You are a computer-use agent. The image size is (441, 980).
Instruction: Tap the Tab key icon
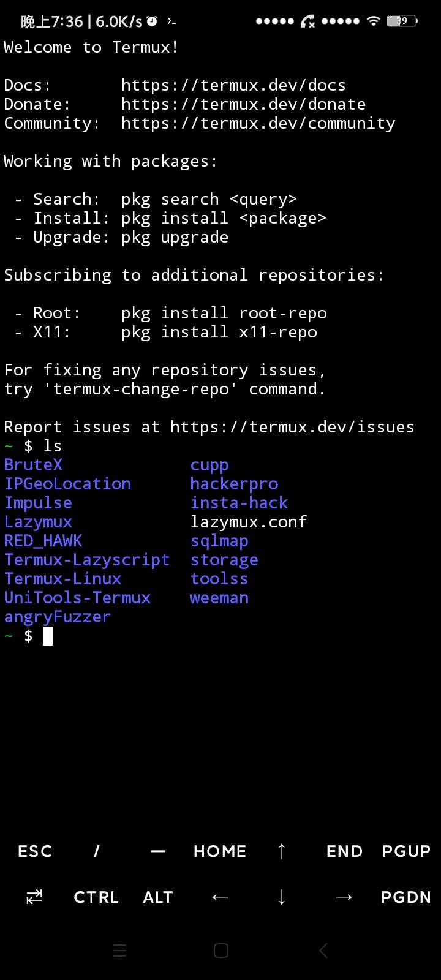click(34, 897)
